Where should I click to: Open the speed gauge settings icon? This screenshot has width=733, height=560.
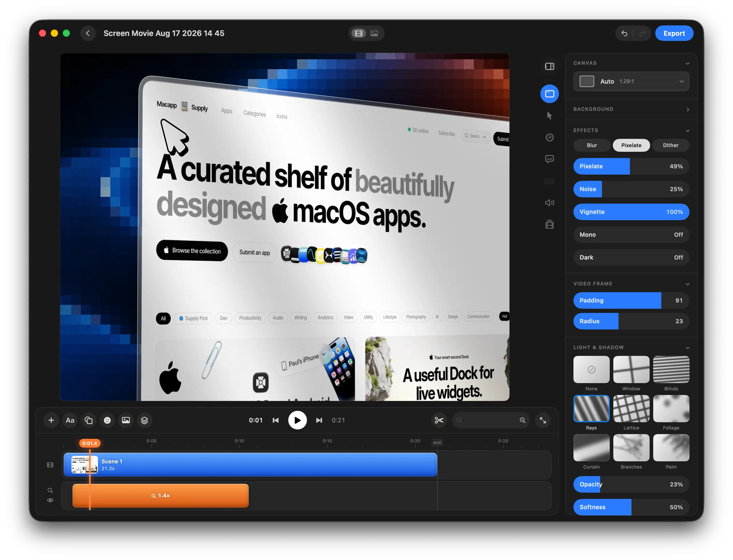(550, 137)
